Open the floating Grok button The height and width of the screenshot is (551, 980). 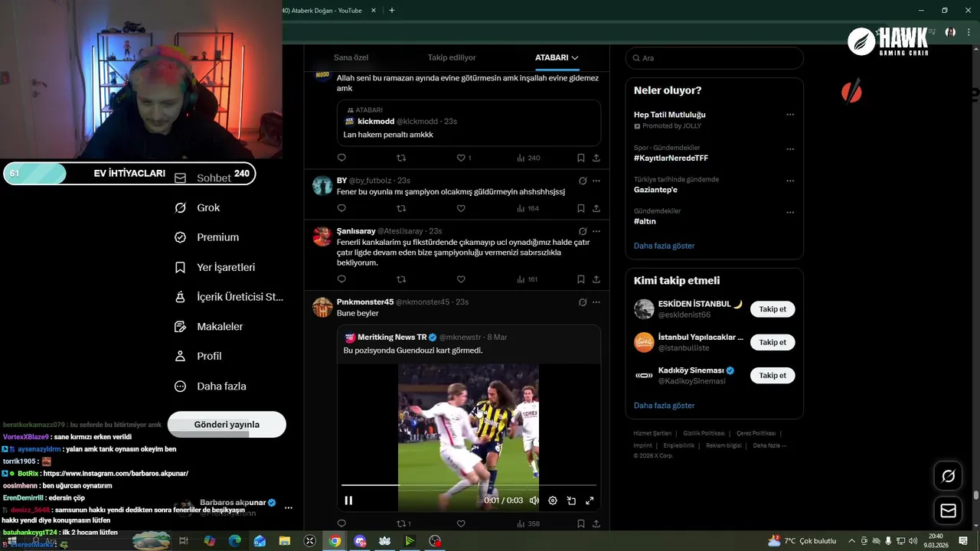(x=948, y=476)
